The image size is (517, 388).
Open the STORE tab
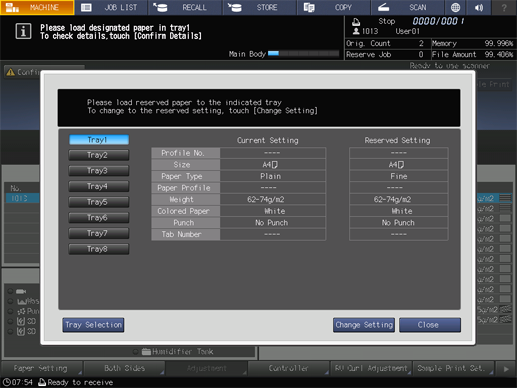[259, 7]
